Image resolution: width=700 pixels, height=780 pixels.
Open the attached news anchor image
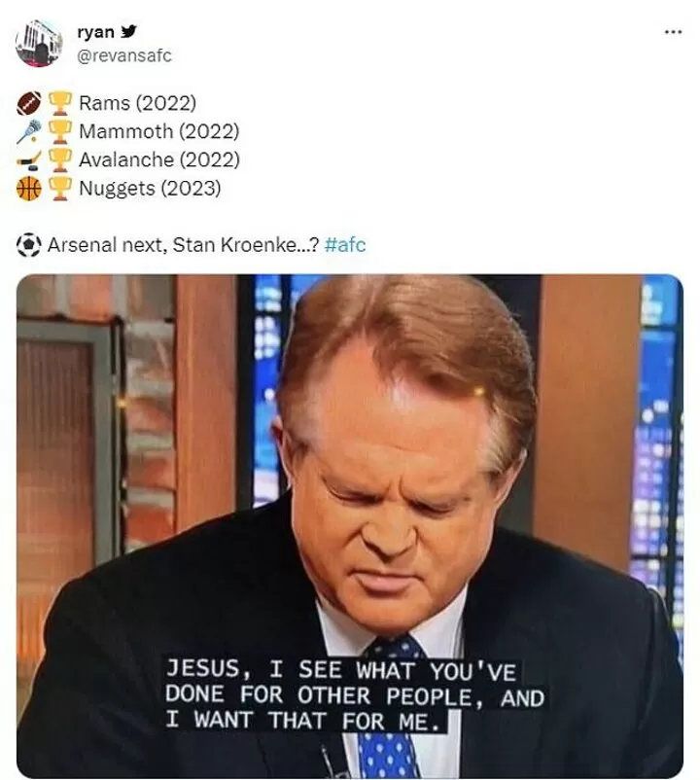point(350,526)
